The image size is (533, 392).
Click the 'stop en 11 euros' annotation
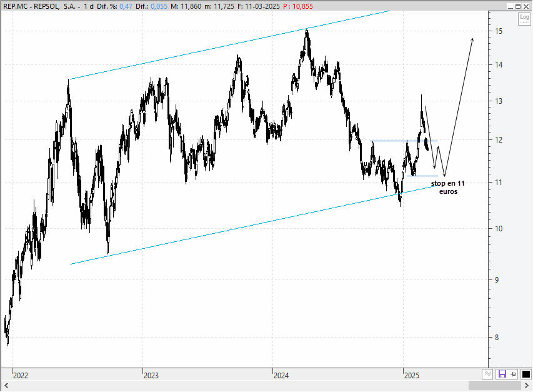click(x=447, y=188)
